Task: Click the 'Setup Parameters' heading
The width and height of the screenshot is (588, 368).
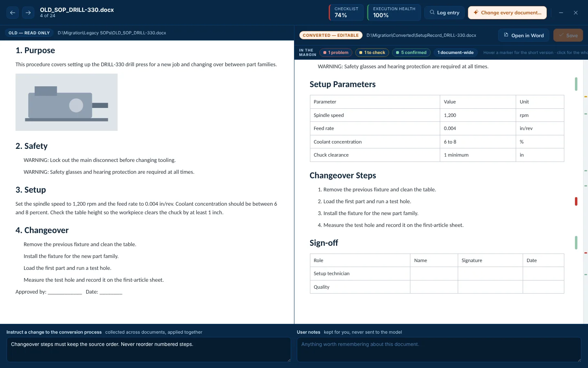Action: pyautogui.click(x=343, y=84)
